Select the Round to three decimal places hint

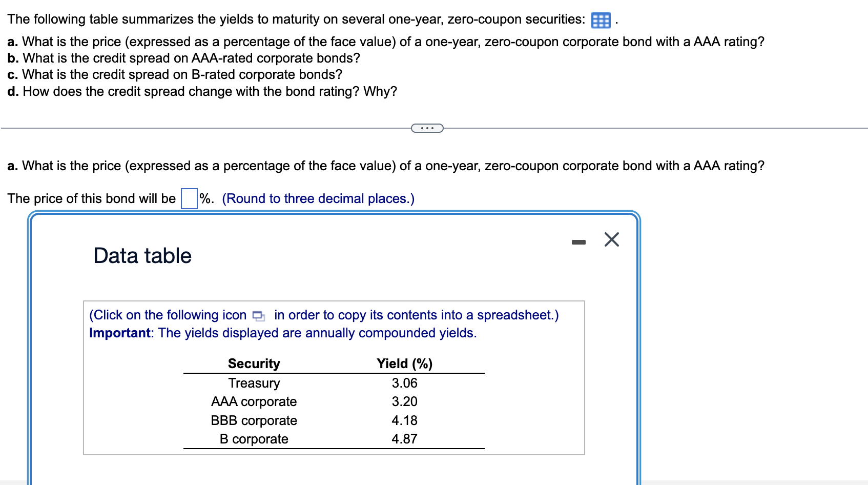(x=318, y=198)
